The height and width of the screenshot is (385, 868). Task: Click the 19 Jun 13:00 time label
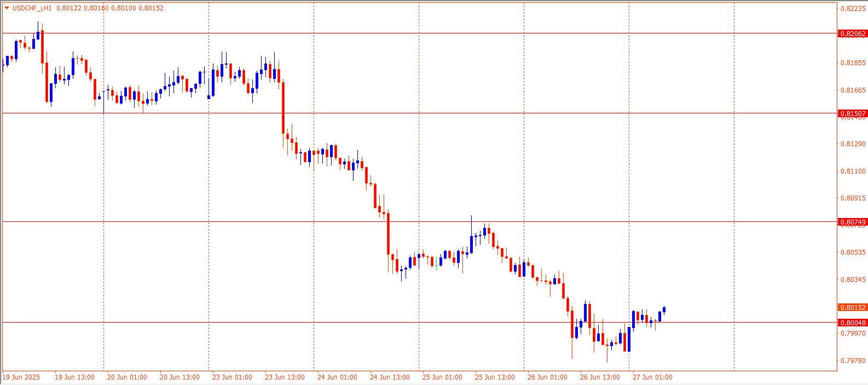pyautogui.click(x=74, y=377)
